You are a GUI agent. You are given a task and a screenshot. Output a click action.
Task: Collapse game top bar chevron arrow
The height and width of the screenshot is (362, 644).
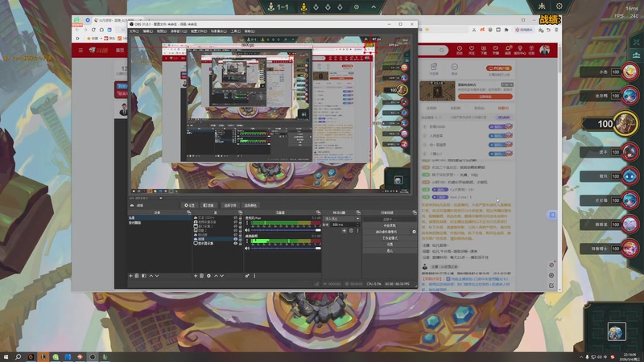[374, 6]
